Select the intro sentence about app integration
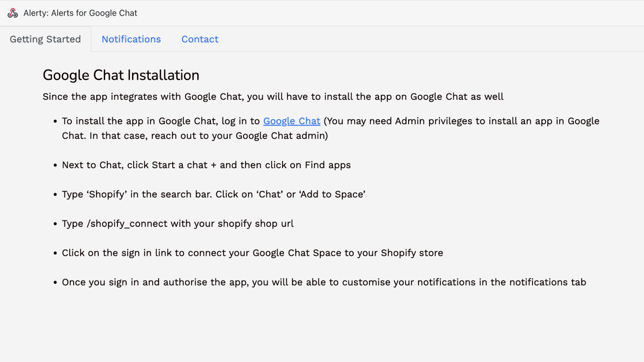This screenshot has height=362, width=644. (272, 97)
